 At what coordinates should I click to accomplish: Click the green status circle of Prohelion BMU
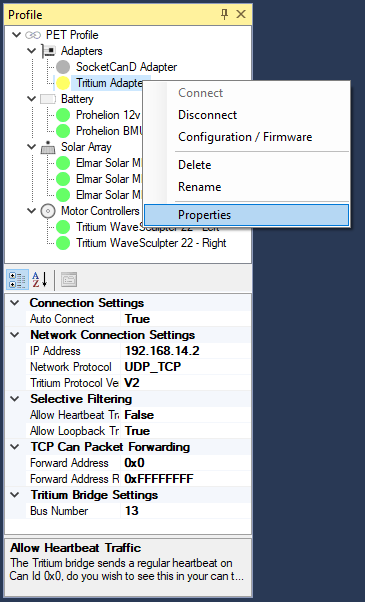[x=63, y=131]
